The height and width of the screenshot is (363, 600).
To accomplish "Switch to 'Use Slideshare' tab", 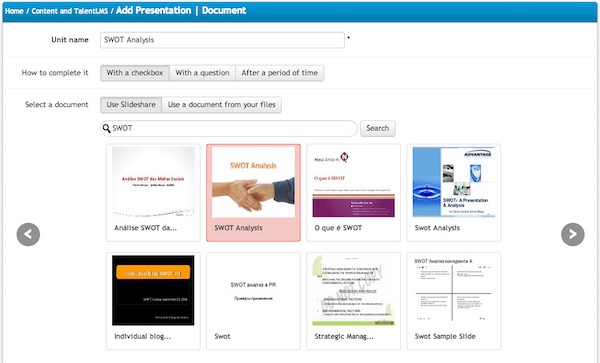I will (x=131, y=105).
